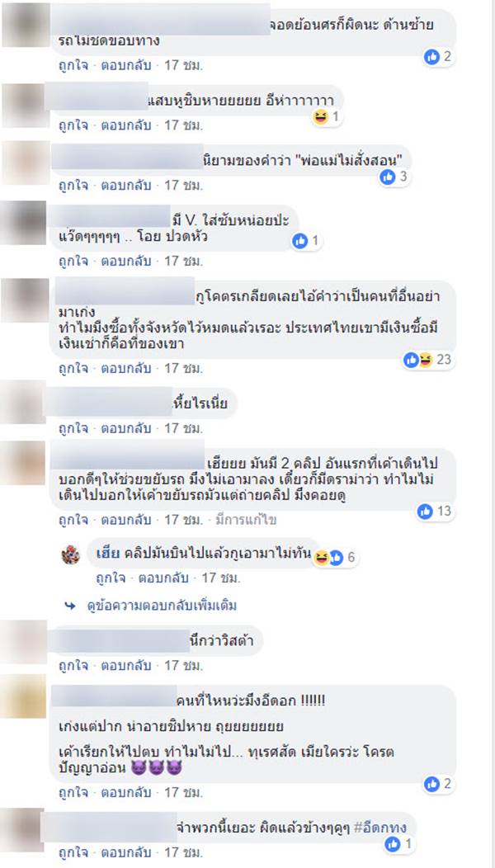Click the reply avatar next to เฮีย comment
Screen dimensions: 495x868
71,554
